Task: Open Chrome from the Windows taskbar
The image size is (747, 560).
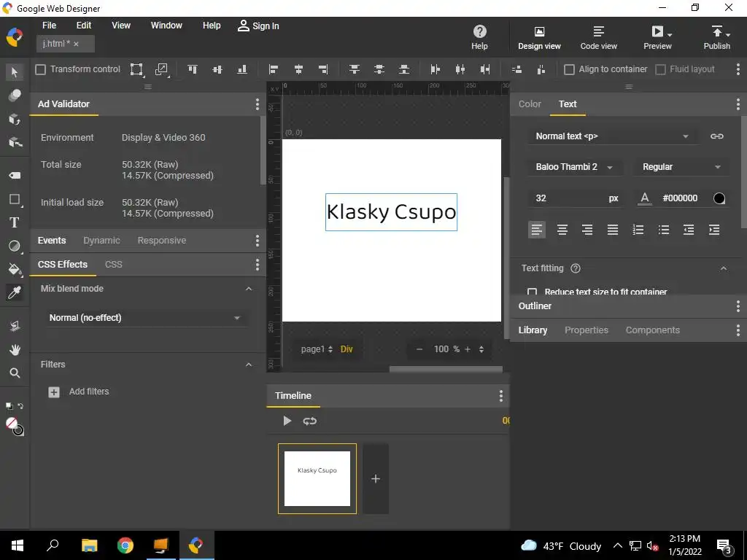Action: [x=125, y=545]
